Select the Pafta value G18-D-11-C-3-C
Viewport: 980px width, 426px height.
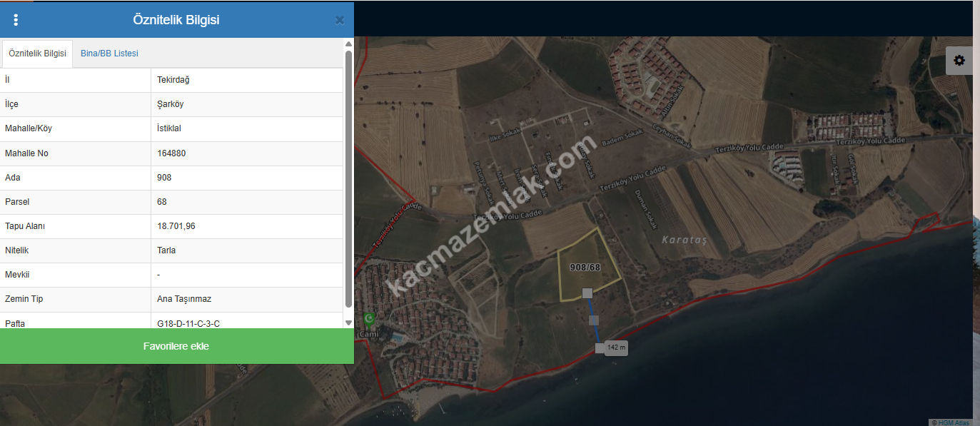pyautogui.click(x=188, y=323)
